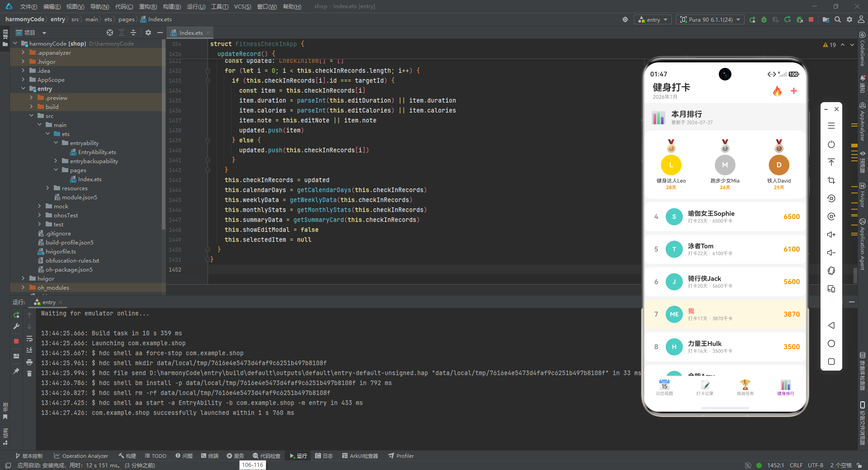Open the 重构(R) menu
868x470 pixels.
(x=148, y=6)
